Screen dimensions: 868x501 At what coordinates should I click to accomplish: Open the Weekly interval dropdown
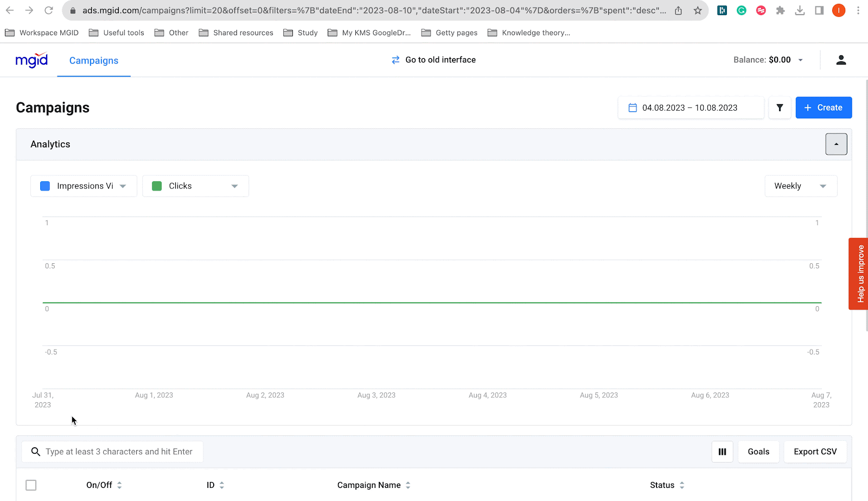tap(800, 186)
